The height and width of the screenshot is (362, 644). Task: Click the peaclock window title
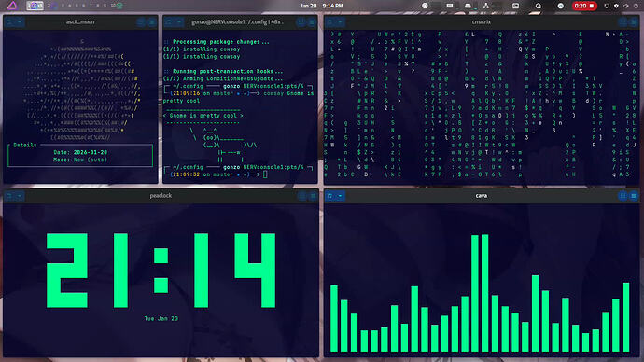coord(161,196)
